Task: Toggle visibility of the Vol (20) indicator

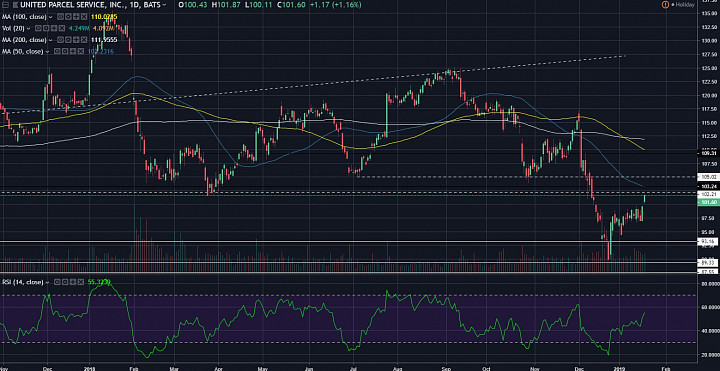Action: click(38, 28)
